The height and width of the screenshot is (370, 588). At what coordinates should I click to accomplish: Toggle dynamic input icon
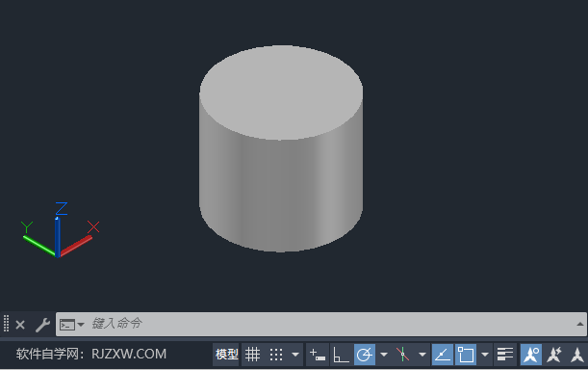pos(318,355)
